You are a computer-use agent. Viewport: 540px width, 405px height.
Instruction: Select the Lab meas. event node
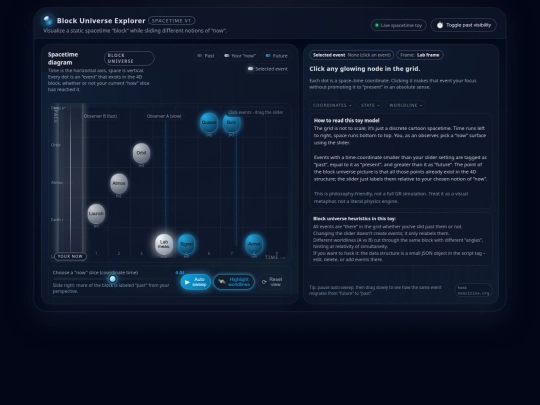[x=164, y=244]
